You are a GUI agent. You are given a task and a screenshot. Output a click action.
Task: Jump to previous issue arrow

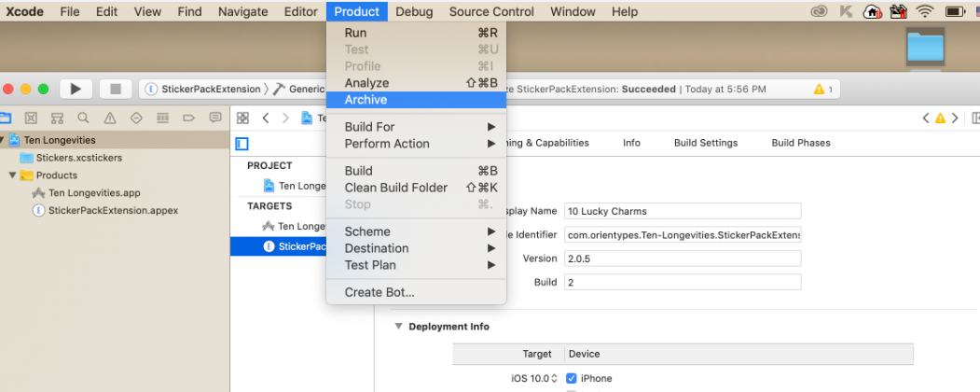coord(926,119)
